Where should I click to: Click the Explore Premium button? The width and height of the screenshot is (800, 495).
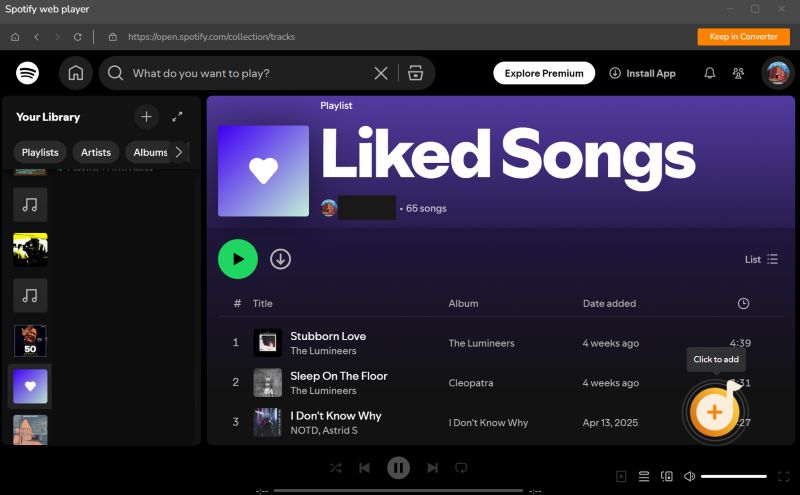click(x=543, y=73)
